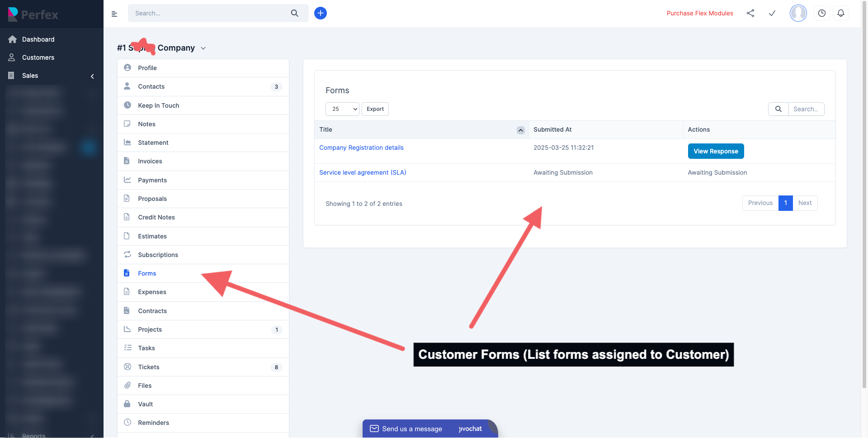
Task: Open the notifications bell icon
Action: coord(841,13)
